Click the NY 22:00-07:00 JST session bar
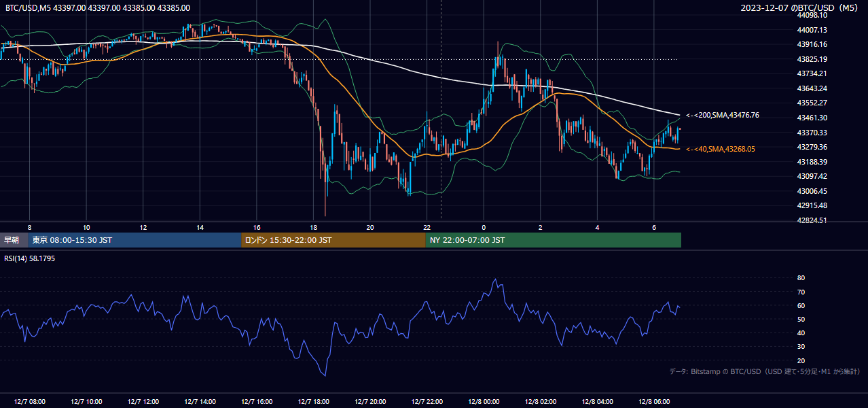The width and height of the screenshot is (868, 408). pos(554,240)
